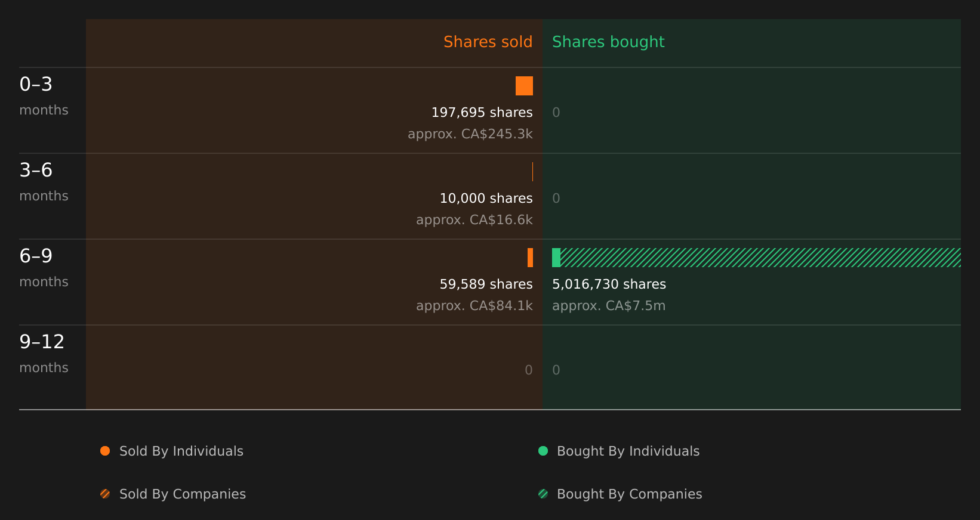
Task: Click the approx. CA$245.3k value
Action: tap(470, 134)
